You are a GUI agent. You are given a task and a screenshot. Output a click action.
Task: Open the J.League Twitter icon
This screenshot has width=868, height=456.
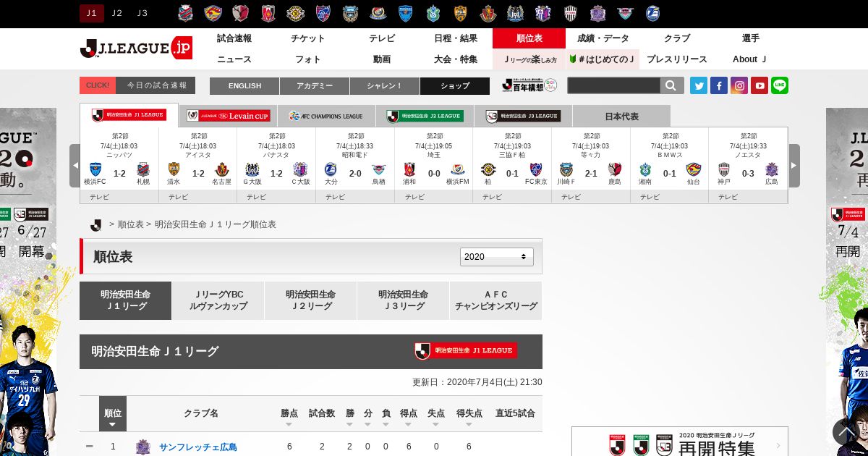pyautogui.click(x=699, y=85)
